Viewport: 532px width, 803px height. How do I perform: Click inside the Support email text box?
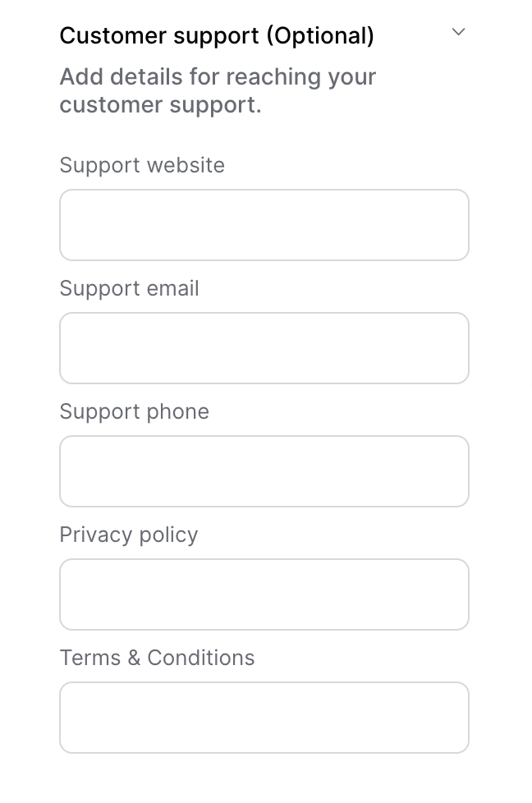tap(264, 347)
